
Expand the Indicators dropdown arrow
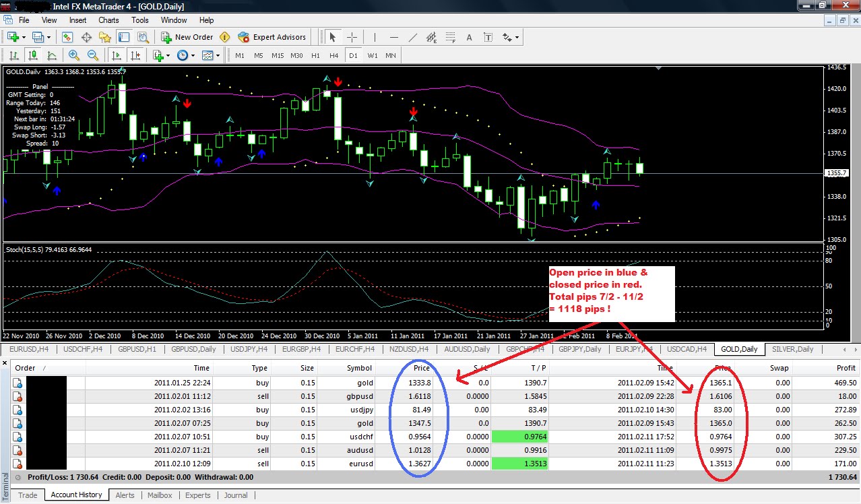168,55
